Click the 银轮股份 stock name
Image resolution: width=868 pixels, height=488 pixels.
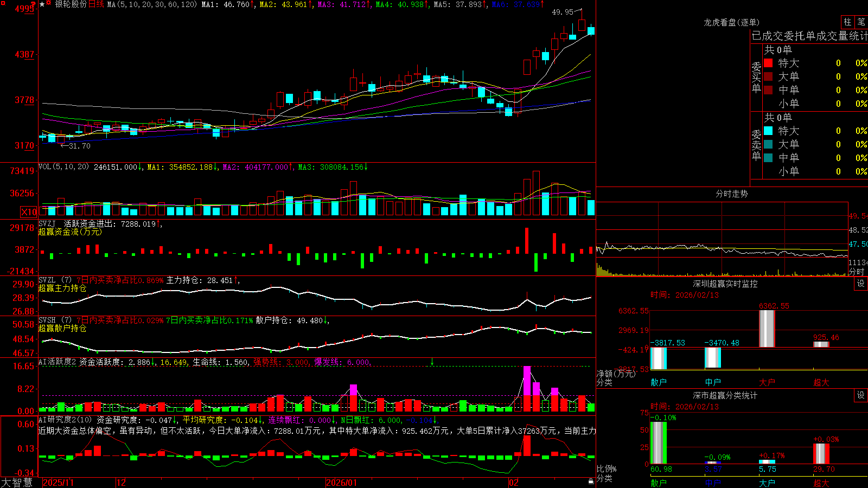pos(71,4)
